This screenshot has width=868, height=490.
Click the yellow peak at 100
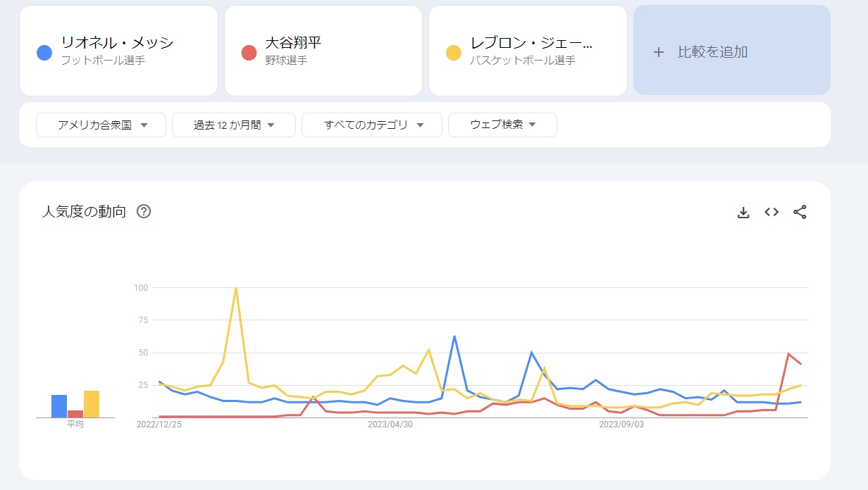point(235,288)
